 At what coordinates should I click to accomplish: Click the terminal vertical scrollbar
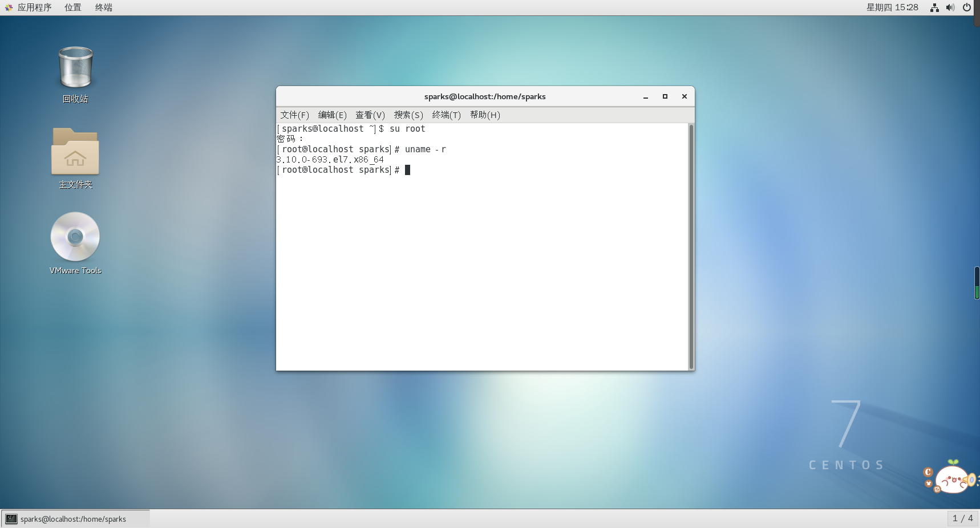691,246
